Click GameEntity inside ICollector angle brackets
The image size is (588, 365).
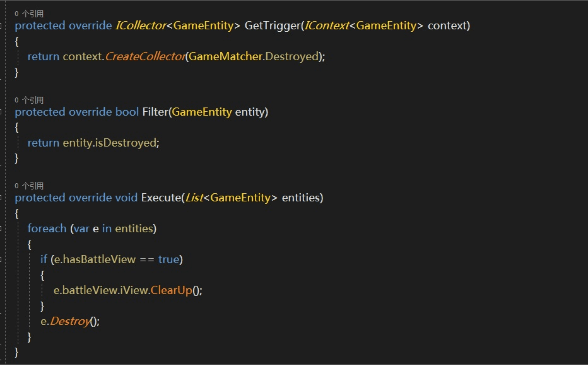tap(203, 26)
